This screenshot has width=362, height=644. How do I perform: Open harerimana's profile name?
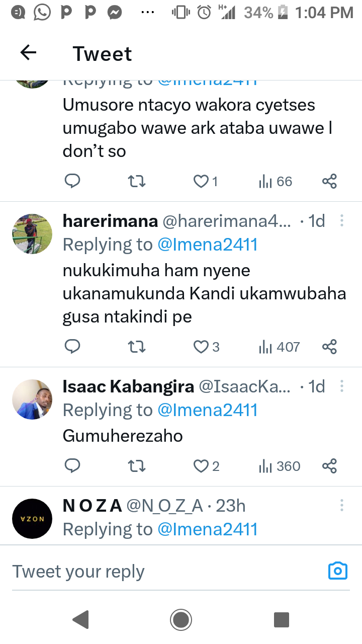110,221
